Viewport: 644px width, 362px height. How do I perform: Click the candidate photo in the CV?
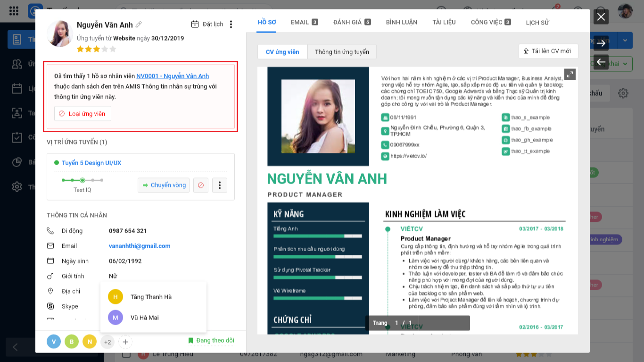pos(318,116)
